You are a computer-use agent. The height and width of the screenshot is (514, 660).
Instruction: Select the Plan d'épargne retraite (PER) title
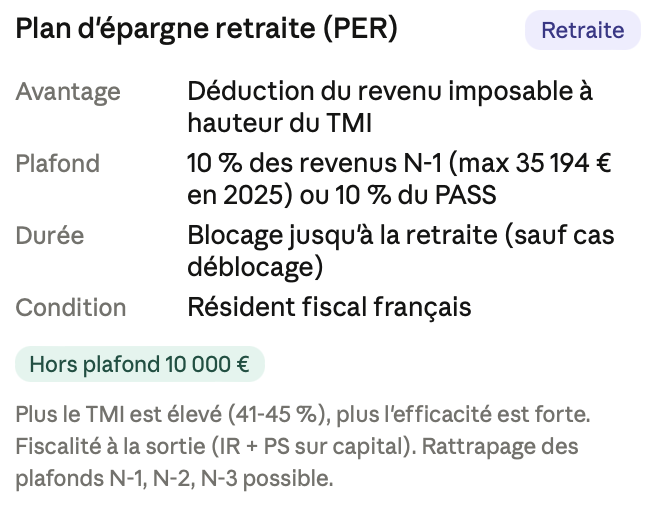coord(207,29)
